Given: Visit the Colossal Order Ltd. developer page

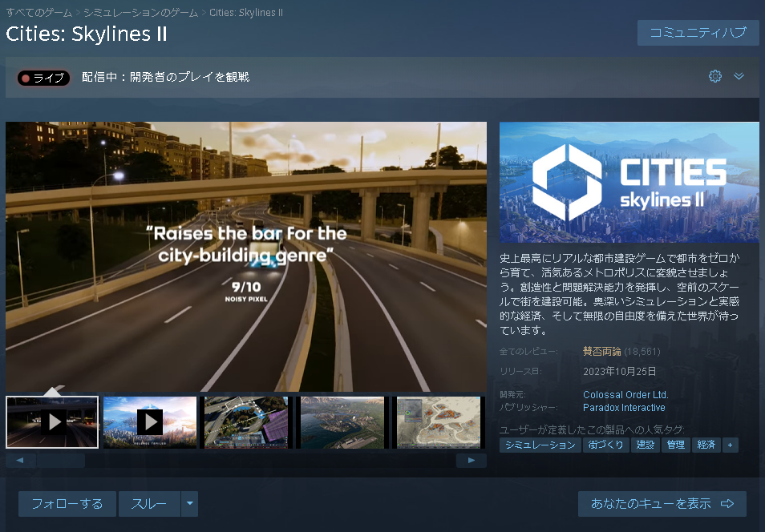Looking at the screenshot, I should (x=625, y=394).
